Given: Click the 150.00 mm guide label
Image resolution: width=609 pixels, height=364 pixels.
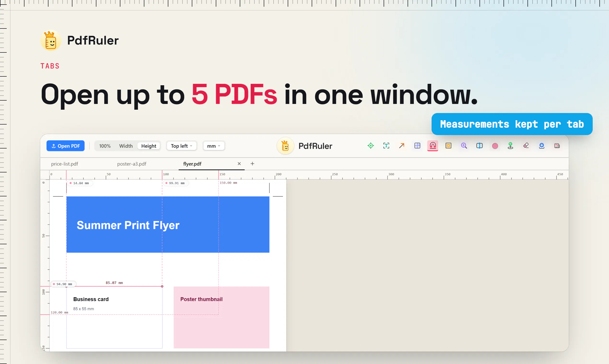Looking at the screenshot, I should coord(228,183).
